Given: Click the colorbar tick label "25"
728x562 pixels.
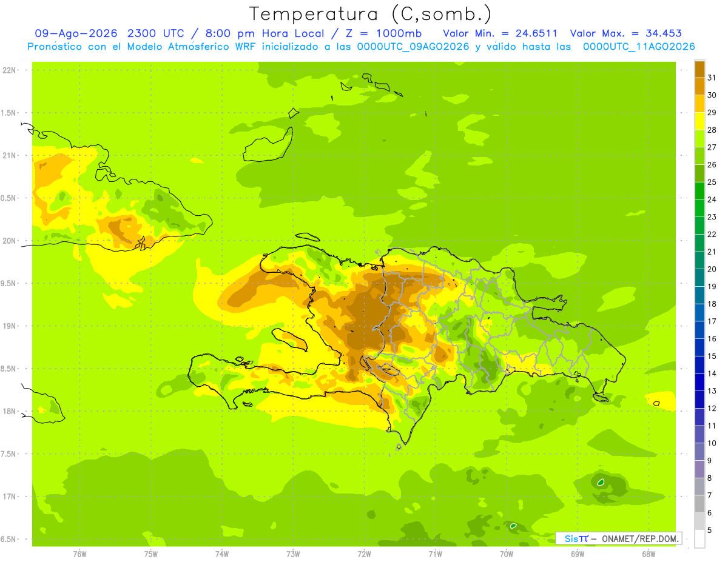Looking at the screenshot, I should point(713,182).
